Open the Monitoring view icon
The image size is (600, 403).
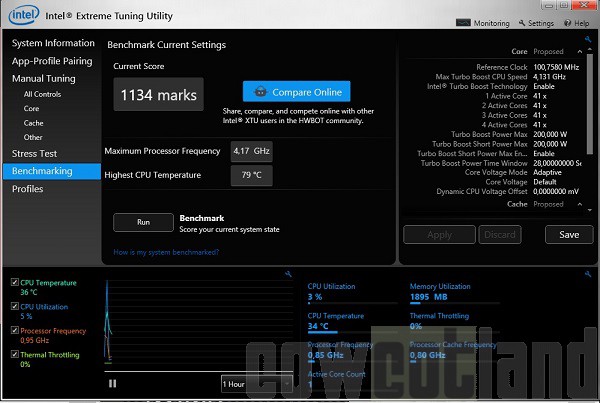(463, 23)
